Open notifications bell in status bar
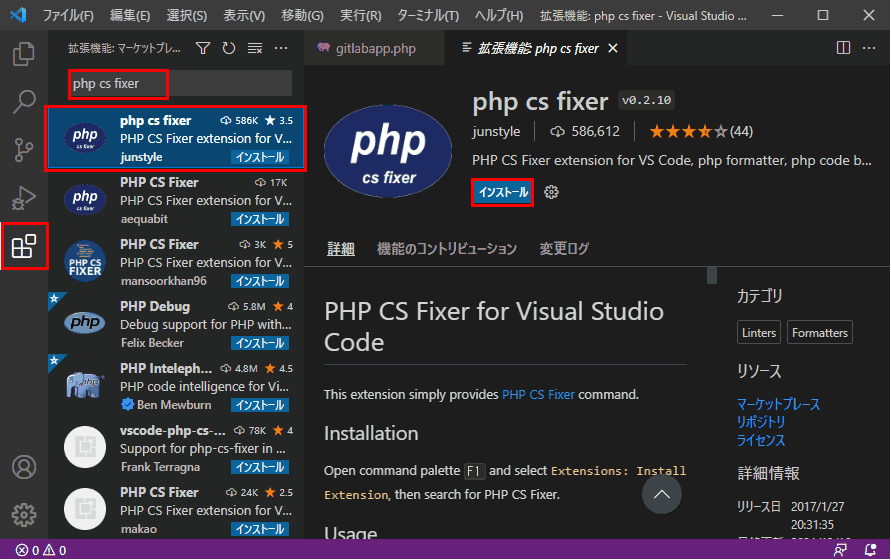Image resolution: width=891 pixels, height=560 pixels. 870,550
